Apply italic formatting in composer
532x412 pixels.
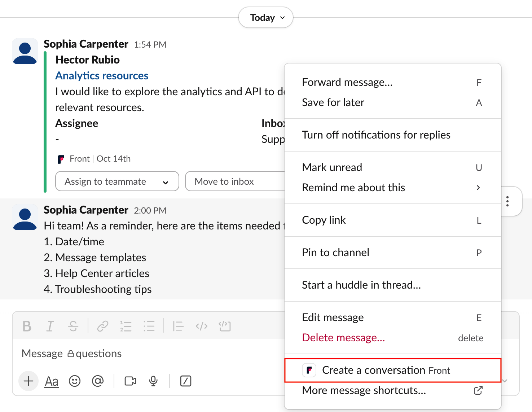[x=50, y=326]
